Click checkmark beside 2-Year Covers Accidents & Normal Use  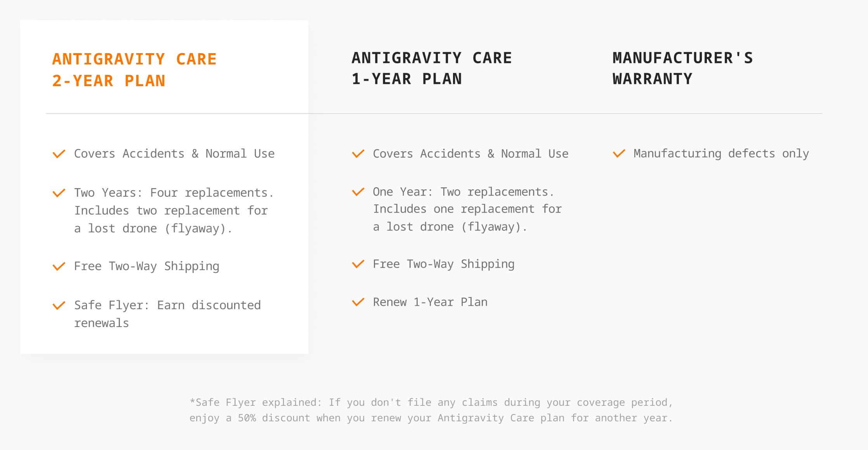coord(59,154)
